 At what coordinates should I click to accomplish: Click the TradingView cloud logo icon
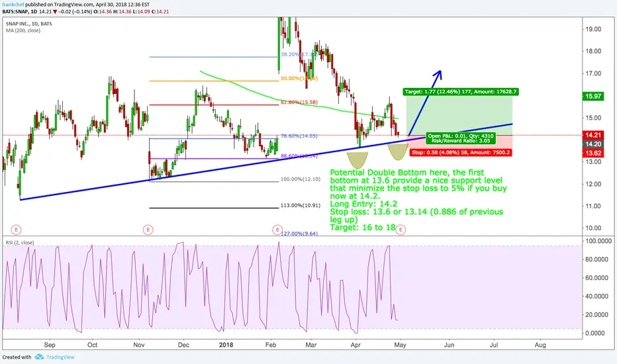[39, 357]
